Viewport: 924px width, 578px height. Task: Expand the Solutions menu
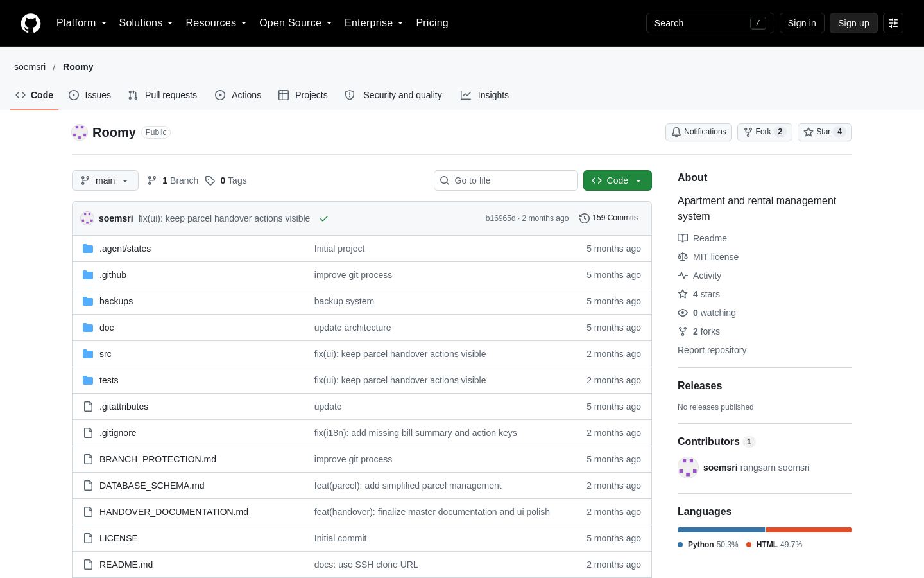[146, 23]
